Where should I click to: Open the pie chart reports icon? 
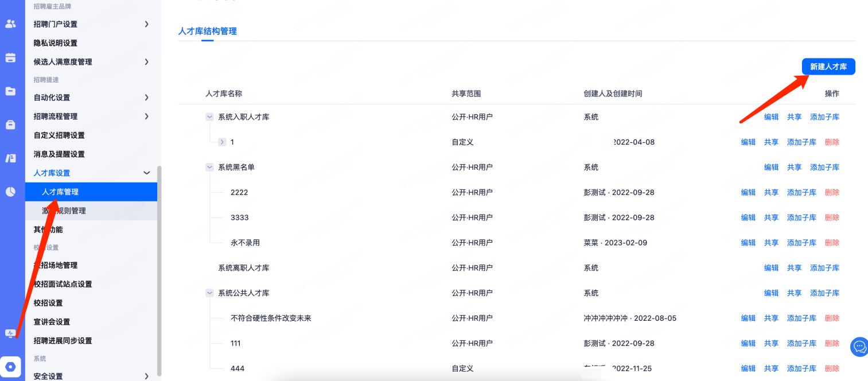pyautogui.click(x=10, y=192)
